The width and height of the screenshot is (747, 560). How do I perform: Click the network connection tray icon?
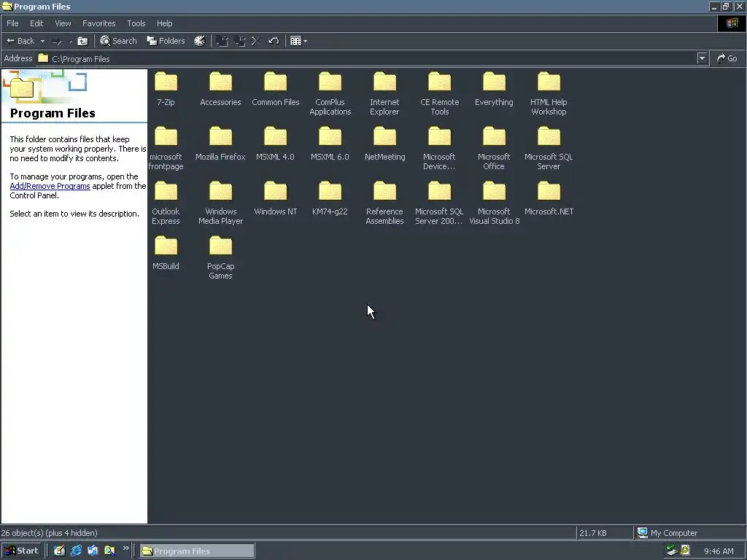pos(672,551)
